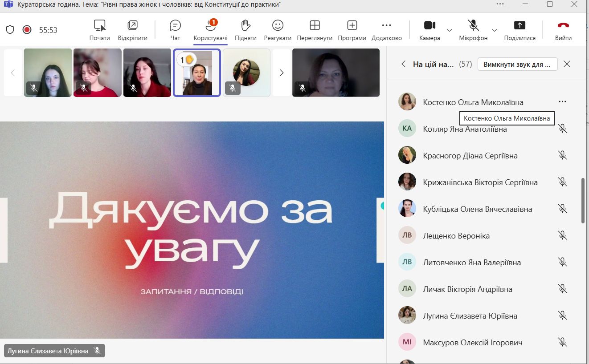Image resolution: width=589 pixels, height=364 pixels.
Task: Click the Вимкнути звук для all button
Action: tap(517, 64)
